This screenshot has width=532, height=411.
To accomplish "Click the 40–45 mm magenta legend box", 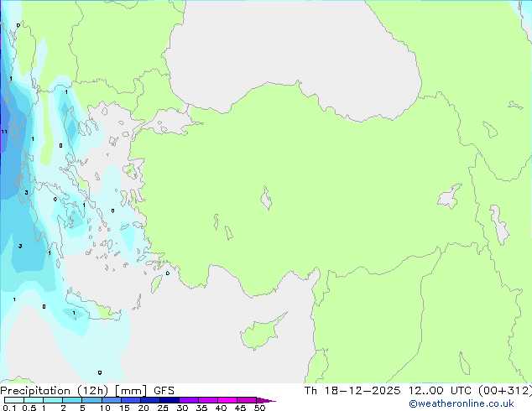I will pos(227,400).
